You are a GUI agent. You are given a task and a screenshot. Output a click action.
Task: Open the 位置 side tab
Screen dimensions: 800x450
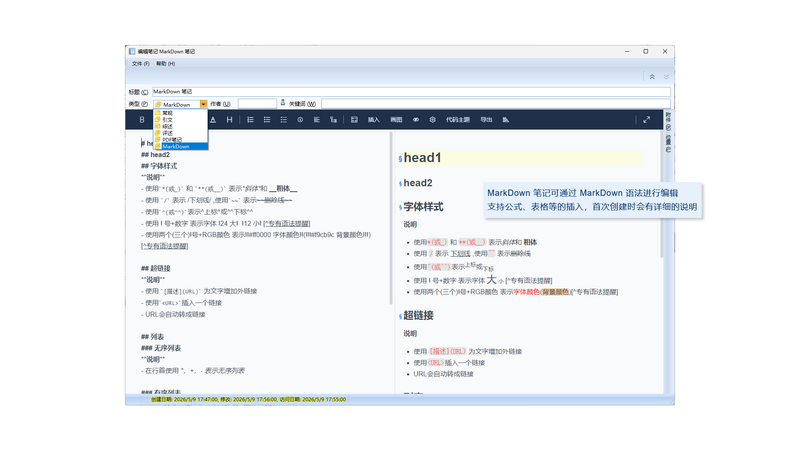668,143
